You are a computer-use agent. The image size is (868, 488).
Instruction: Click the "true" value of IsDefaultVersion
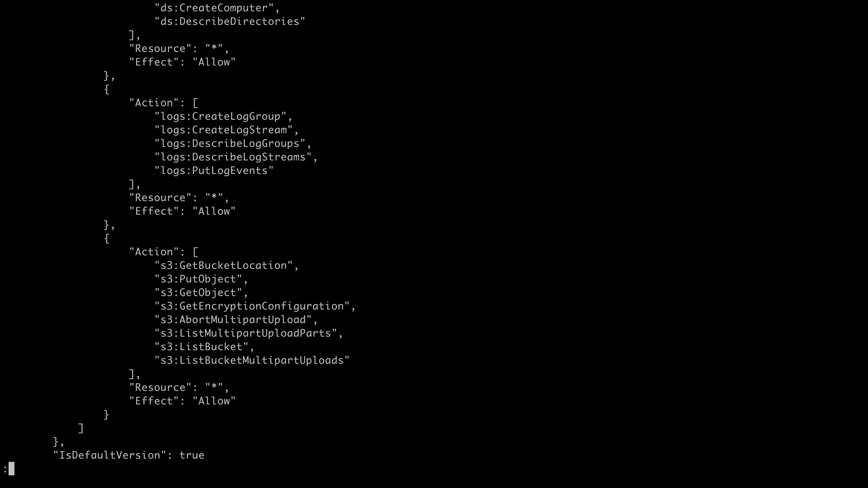(192, 455)
